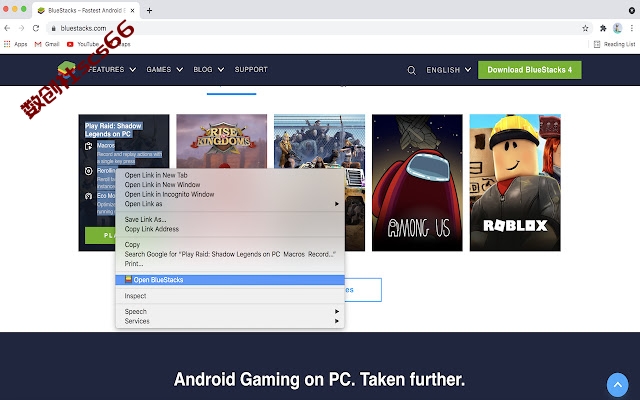Click the Rerolling feature icon on Raid card

(x=89, y=171)
